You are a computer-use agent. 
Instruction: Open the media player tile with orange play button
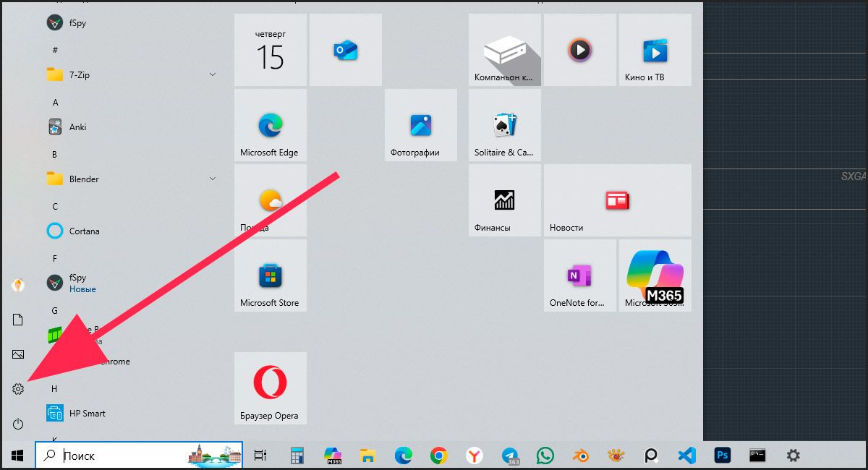580,50
